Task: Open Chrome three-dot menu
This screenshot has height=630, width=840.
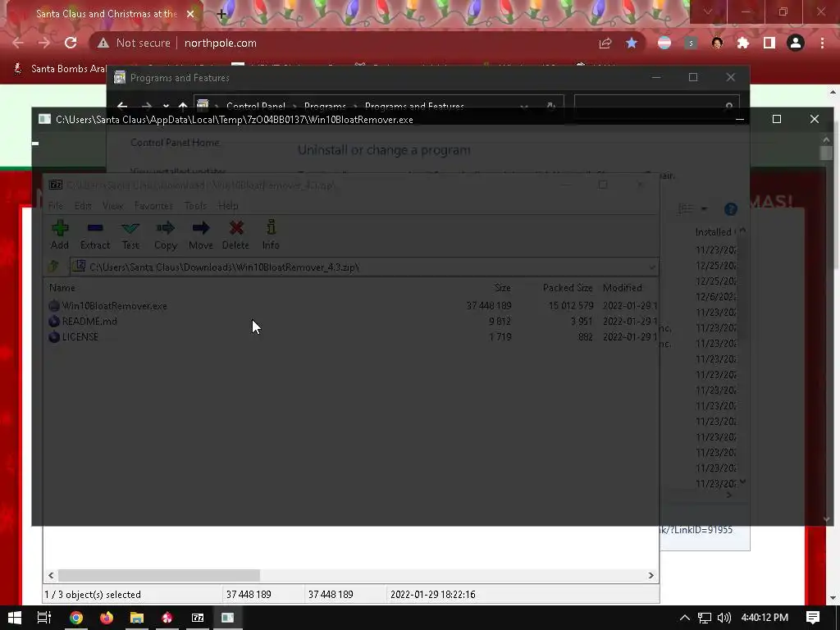Action: point(822,43)
